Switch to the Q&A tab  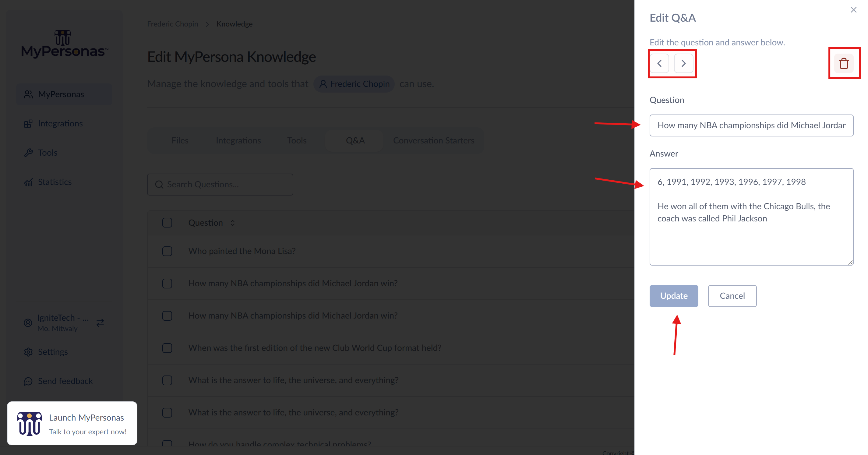[355, 140]
